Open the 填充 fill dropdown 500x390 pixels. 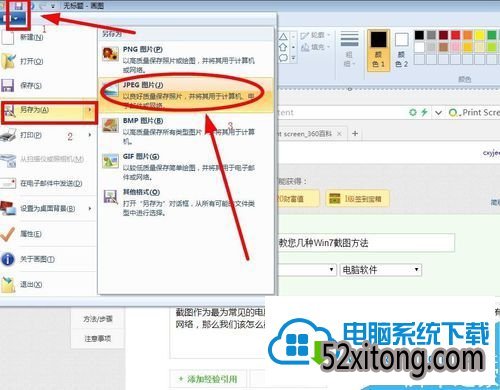315,47
